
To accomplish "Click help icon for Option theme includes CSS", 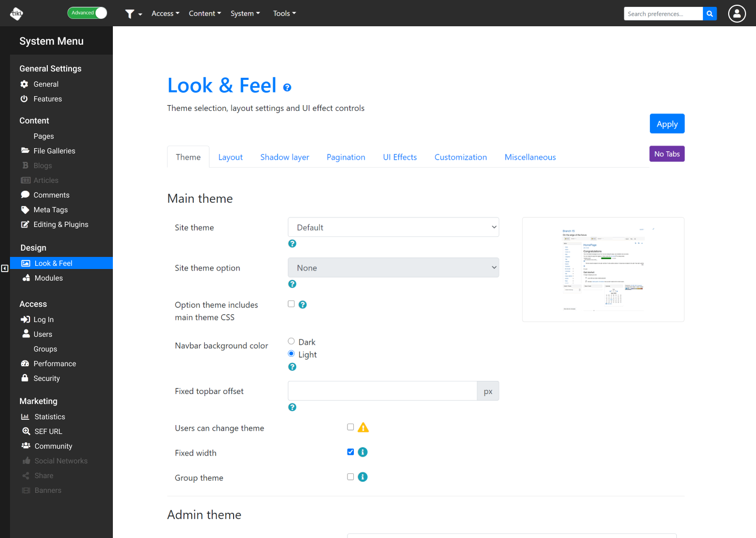I will pos(302,305).
